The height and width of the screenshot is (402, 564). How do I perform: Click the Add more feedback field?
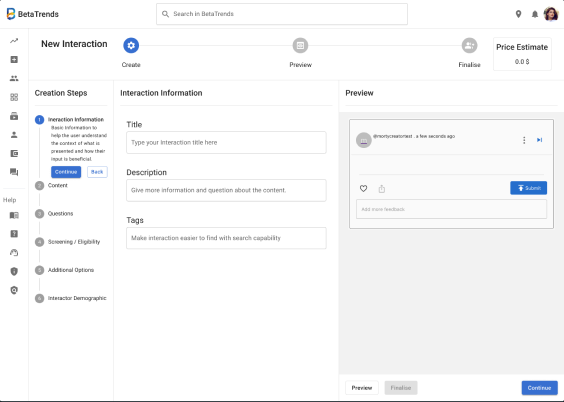coord(451,209)
